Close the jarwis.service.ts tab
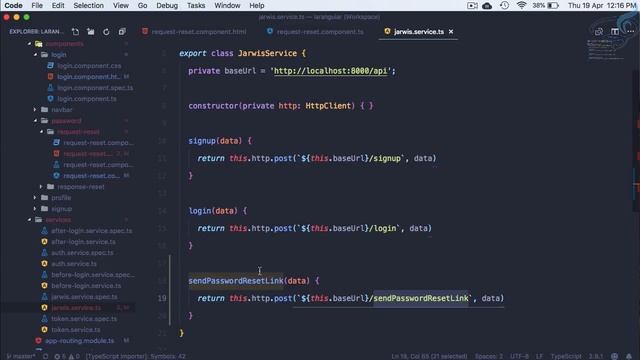Viewport: 640px width, 360px height. tap(451, 31)
